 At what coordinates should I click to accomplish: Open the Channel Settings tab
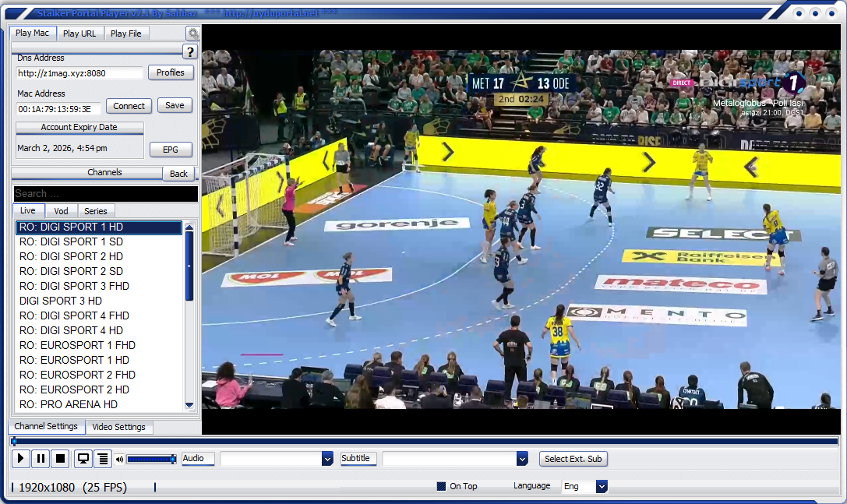[46, 426]
